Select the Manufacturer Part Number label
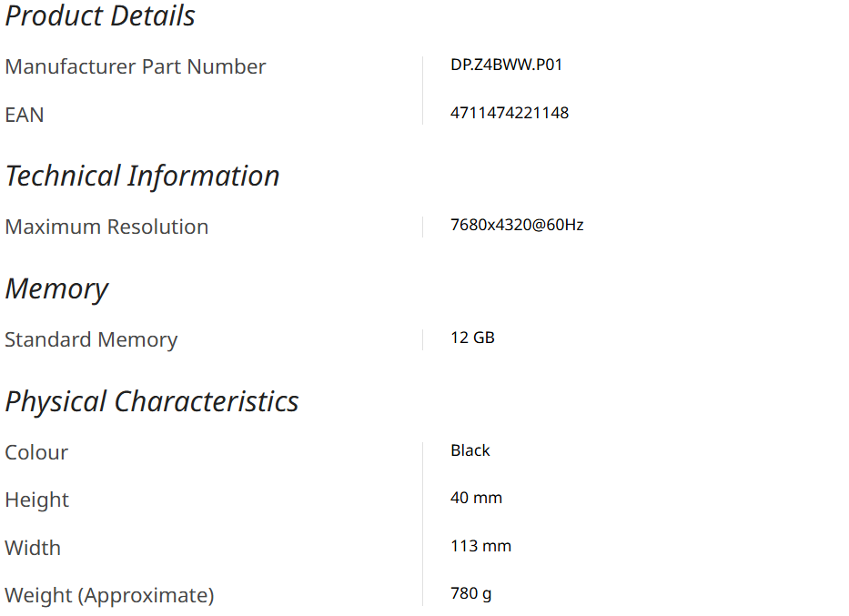The width and height of the screenshot is (849, 616). click(x=136, y=66)
